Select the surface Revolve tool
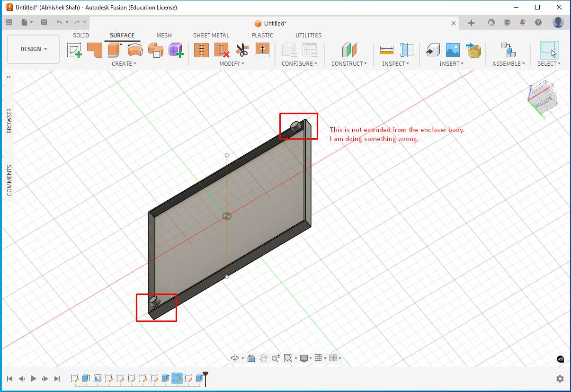571x392 pixels. tap(135, 50)
